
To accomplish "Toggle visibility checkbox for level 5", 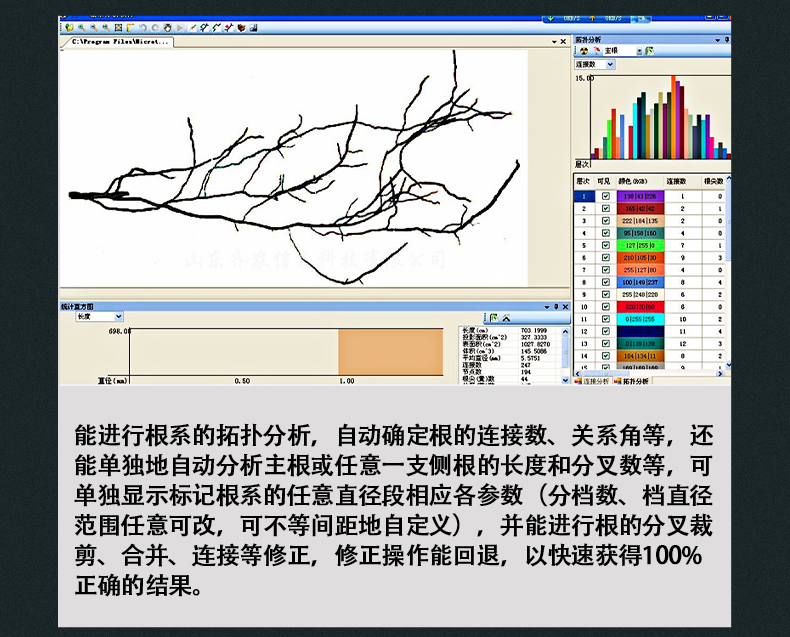I will 605,245.
